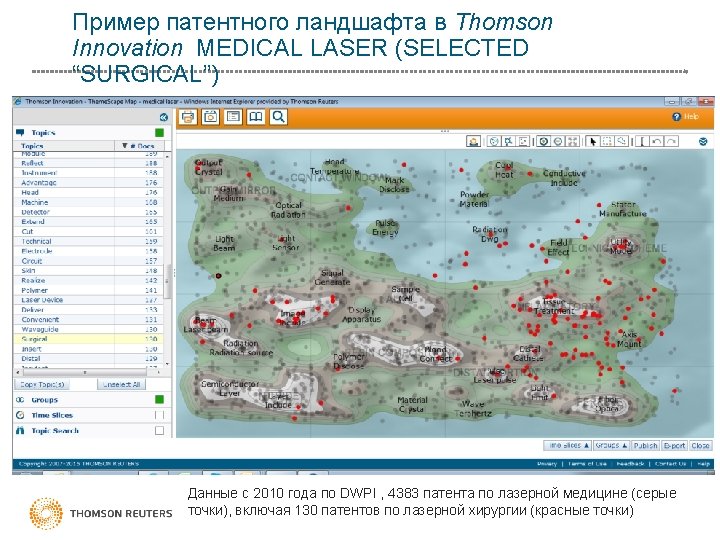Image resolution: width=720 pixels, height=540 pixels.
Task: Toggle the green Groups visibility square
Action: (159, 399)
